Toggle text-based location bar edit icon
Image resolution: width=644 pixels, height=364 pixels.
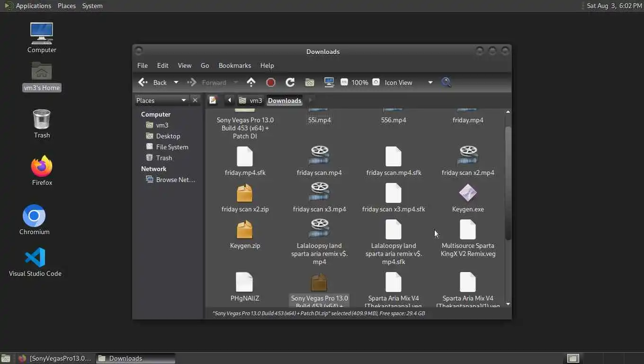[x=213, y=100]
